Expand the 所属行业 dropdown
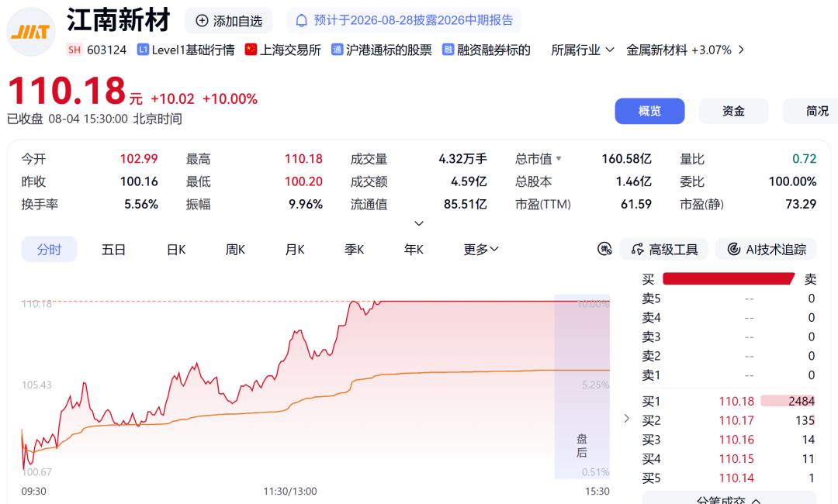Viewport: 838px width, 504px height. (x=582, y=50)
